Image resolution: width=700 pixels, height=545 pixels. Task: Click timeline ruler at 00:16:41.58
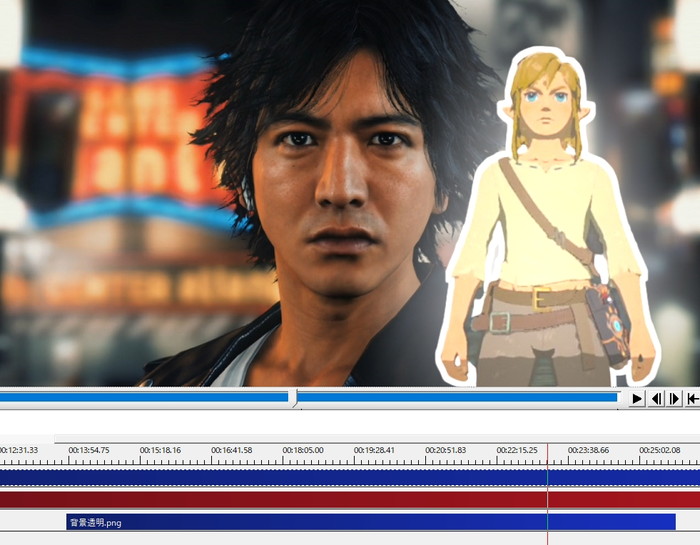pyautogui.click(x=231, y=450)
